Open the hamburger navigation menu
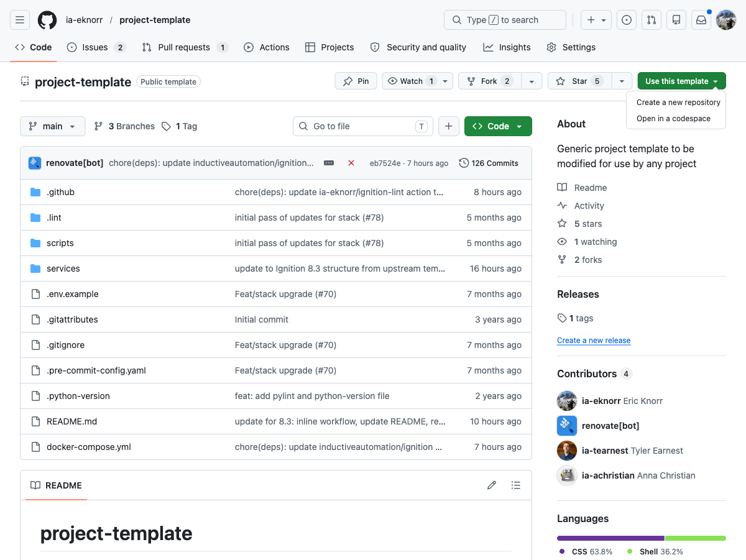This screenshot has width=746, height=560. [20, 20]
